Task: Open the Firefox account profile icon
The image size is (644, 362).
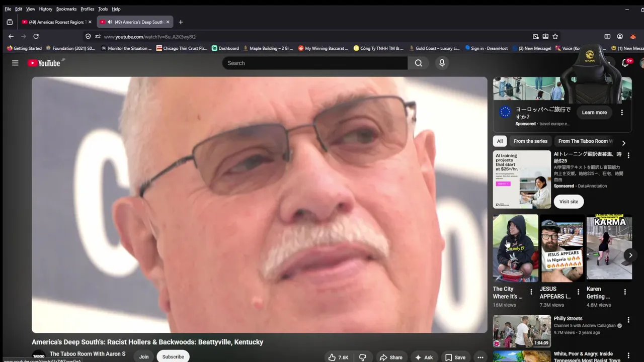Action: point(620,36)
